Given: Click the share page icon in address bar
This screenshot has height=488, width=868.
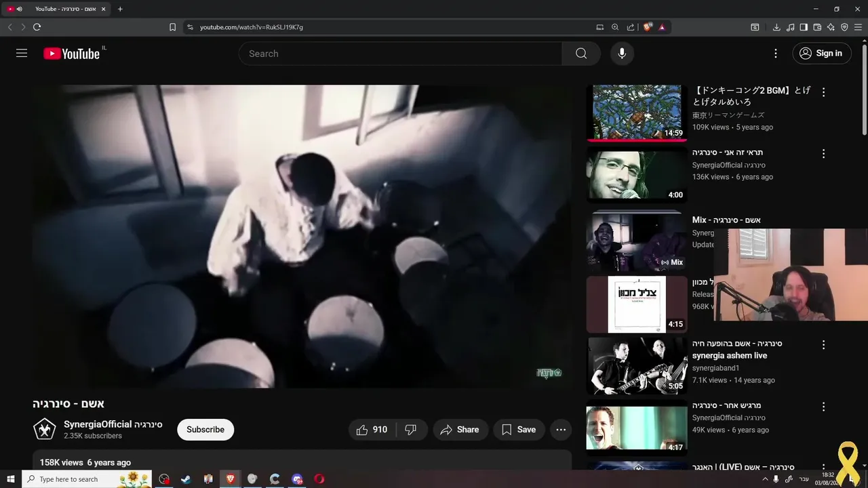Looking at the screenshot, I should [x=631, y=27].
